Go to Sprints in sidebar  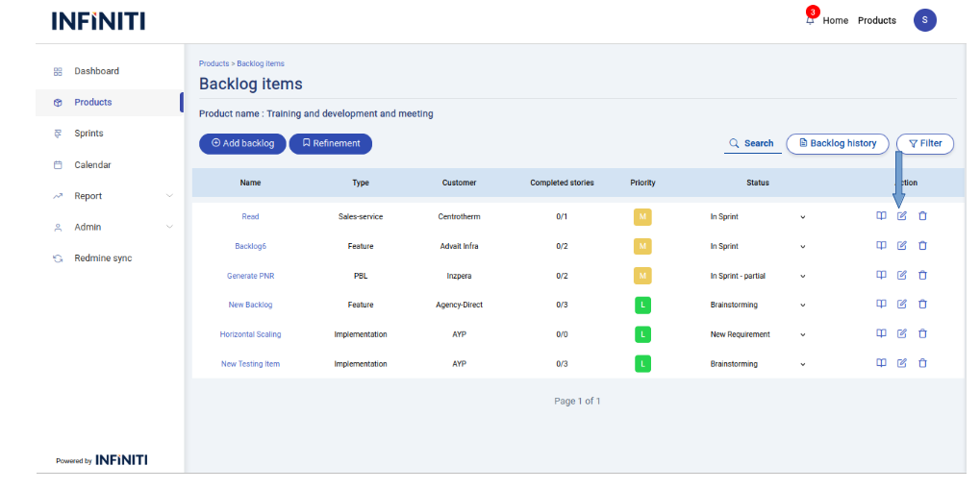tap(88, 134)
